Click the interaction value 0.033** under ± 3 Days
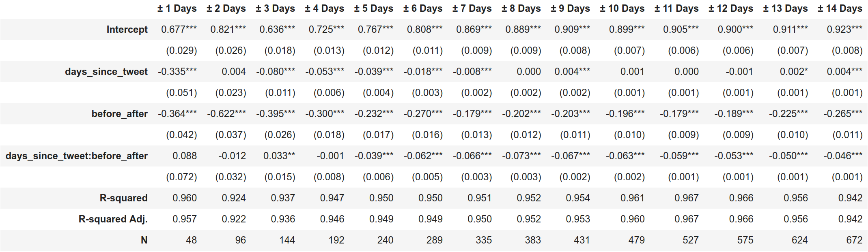Screen dimensions: 868x252 tap(279, 156)
